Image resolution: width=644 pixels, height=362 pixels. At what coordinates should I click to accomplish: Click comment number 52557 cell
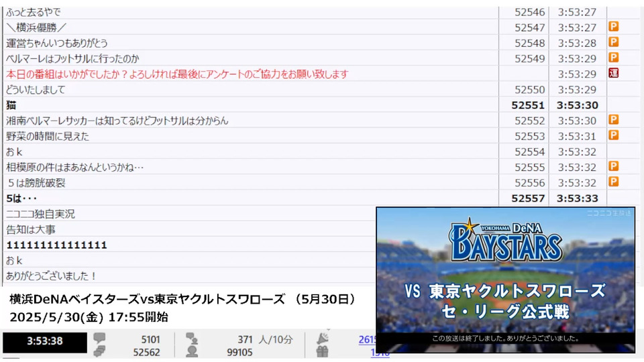pyautogui.click(x=528, y=198)
